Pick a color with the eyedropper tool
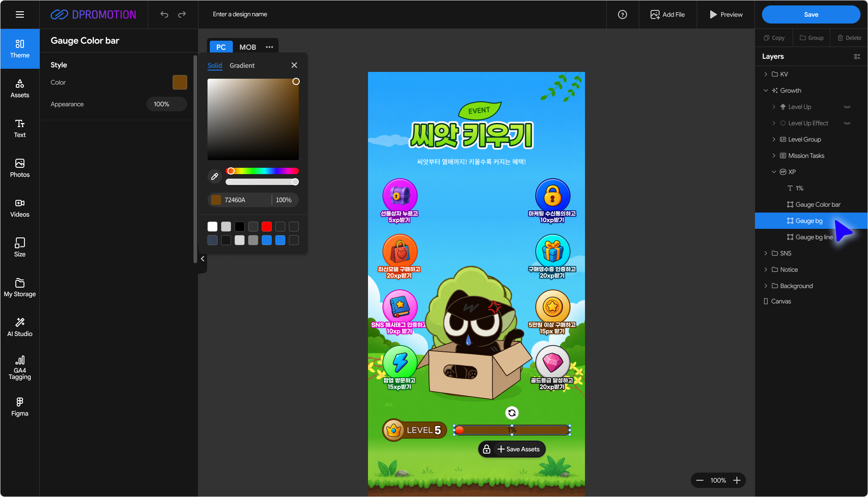Viewport: 868px width, 497px height. click(x=215, y=176)
